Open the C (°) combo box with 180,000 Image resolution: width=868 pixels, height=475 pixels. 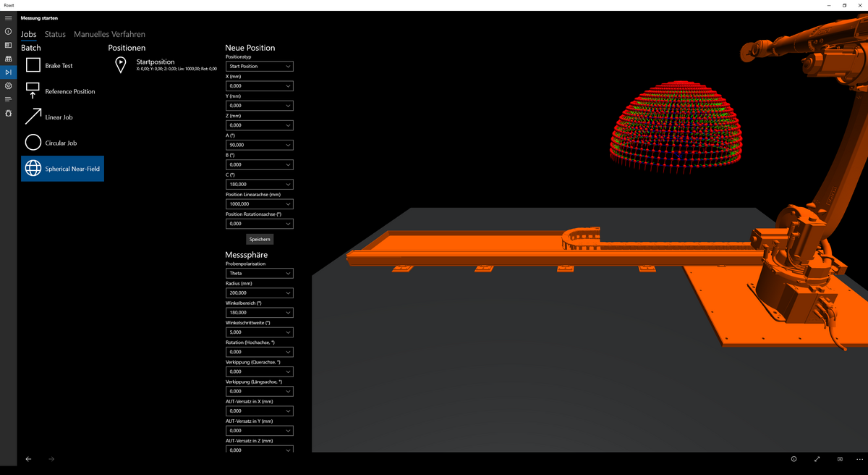259,184
